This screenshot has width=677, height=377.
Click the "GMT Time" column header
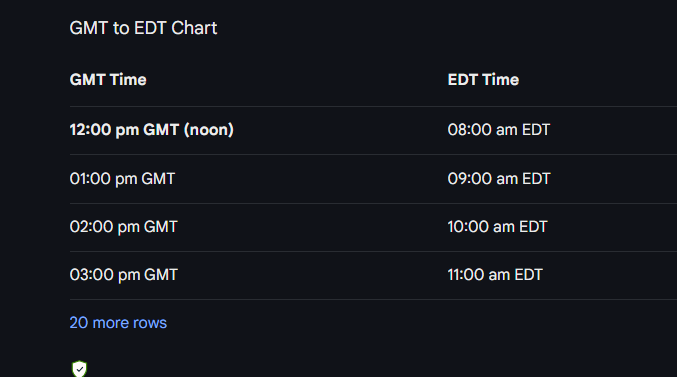(108, 79)
